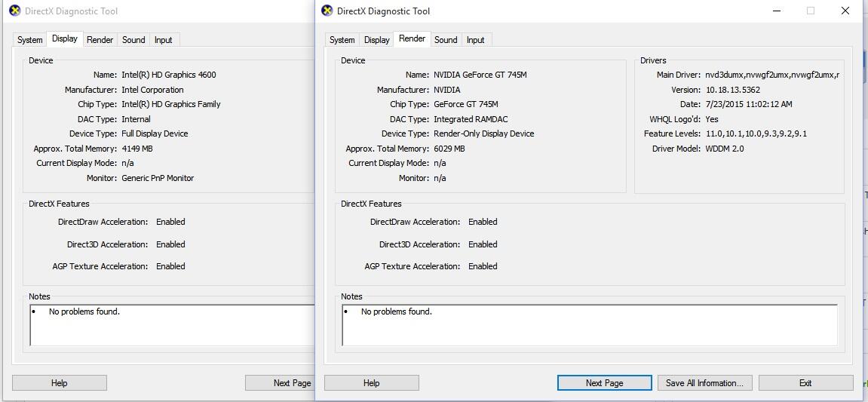The width and height of the screenshot is (868, 402).
Task: Select the Display tab in the Intel Graphics window
Action: tap(64, 39)
